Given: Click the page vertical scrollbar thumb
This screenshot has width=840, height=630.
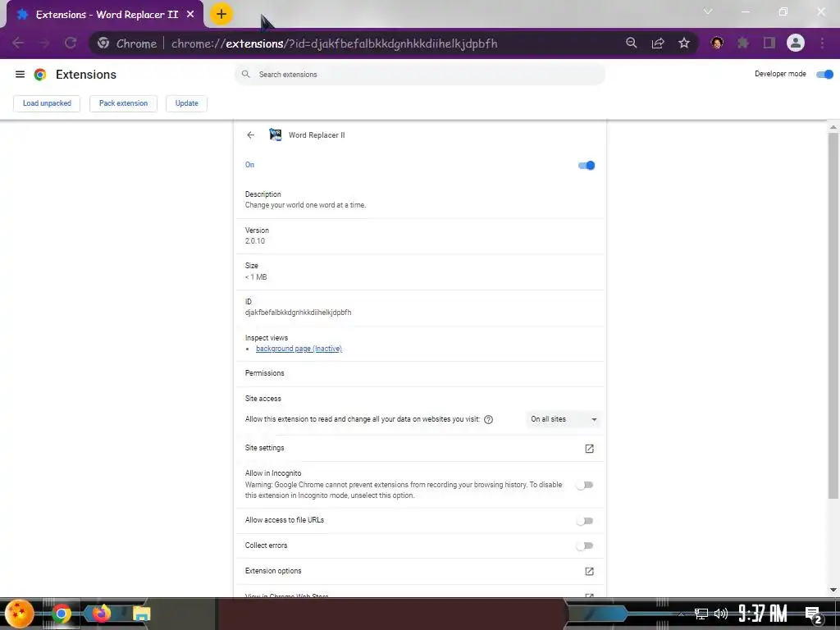Looking at the screenshot, I should 833,316.
